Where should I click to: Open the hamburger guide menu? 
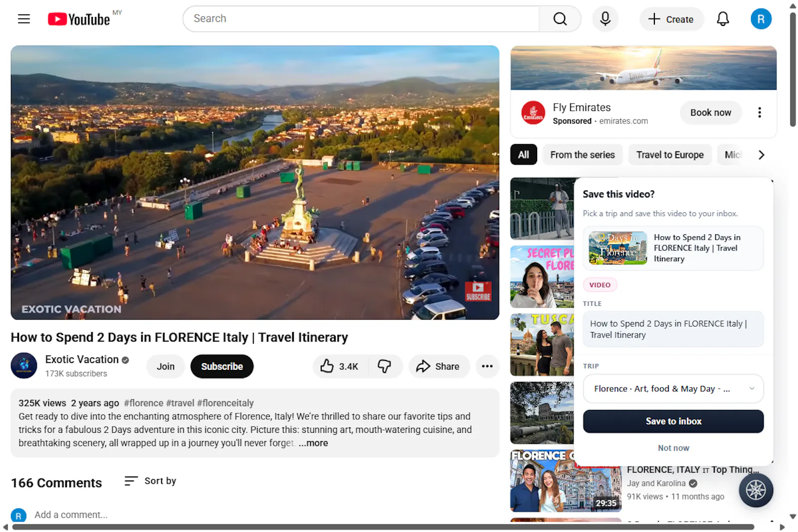24,19
